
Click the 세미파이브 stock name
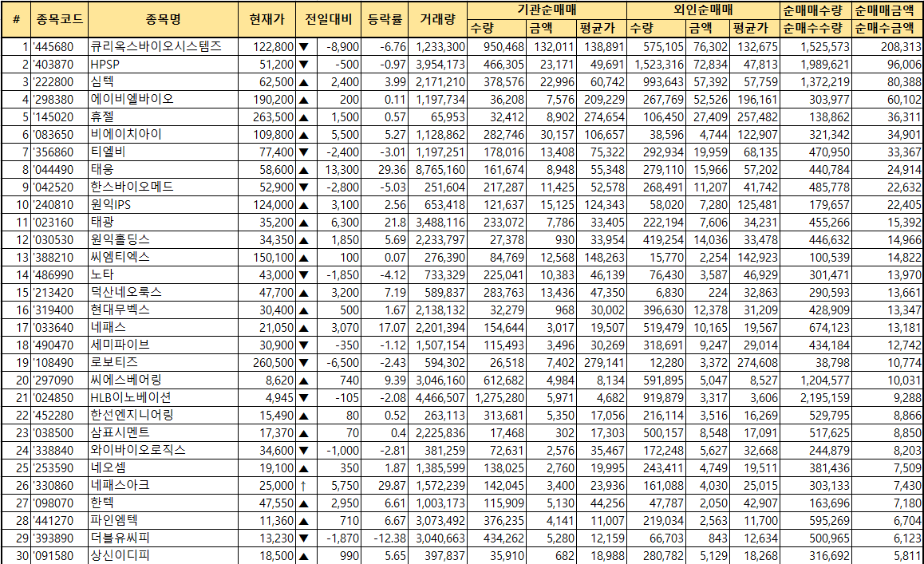tap(120, 345)
